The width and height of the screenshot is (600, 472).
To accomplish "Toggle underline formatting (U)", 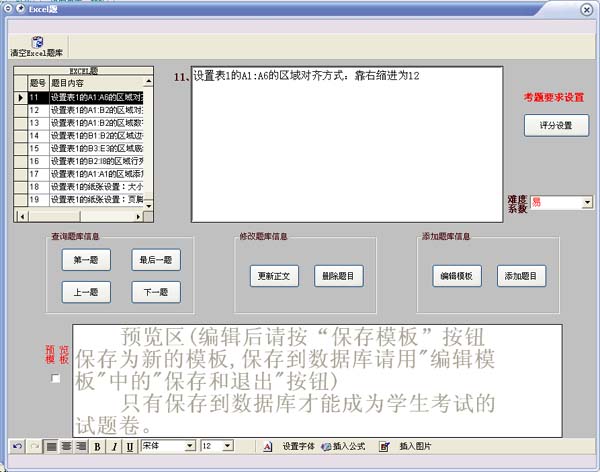I will click(130, 447).
